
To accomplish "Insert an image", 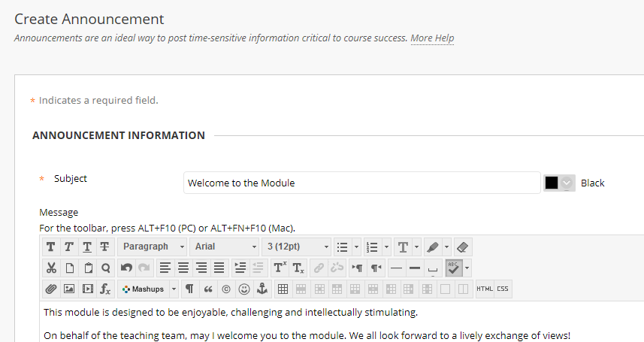I will 69,289.
